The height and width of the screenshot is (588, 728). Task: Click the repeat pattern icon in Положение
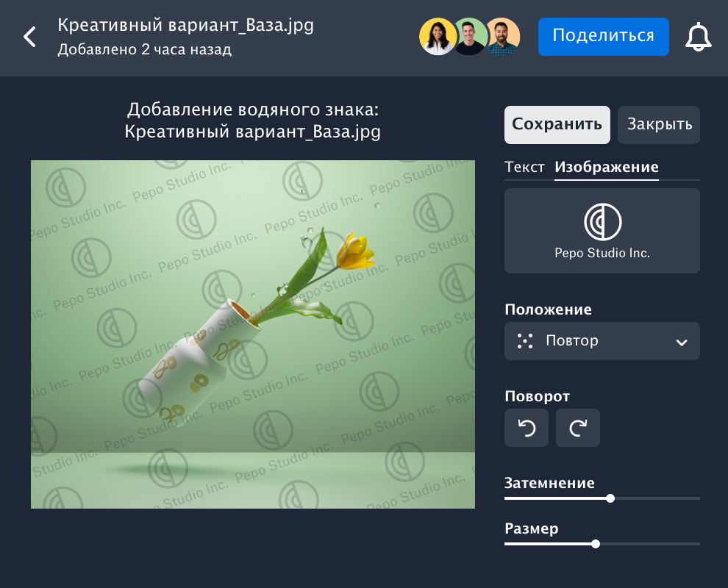(524, 341)
